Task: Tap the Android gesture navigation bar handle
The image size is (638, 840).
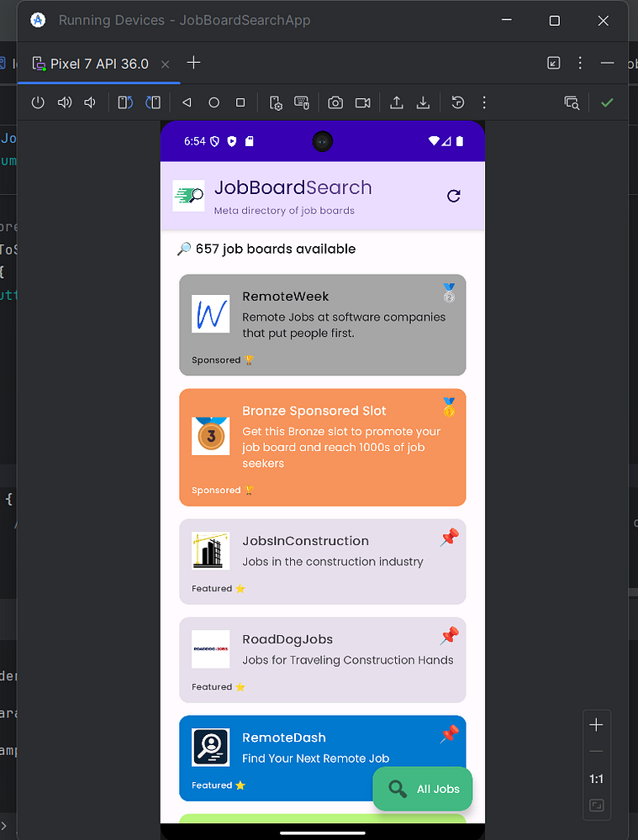Action: click(322, 833)
